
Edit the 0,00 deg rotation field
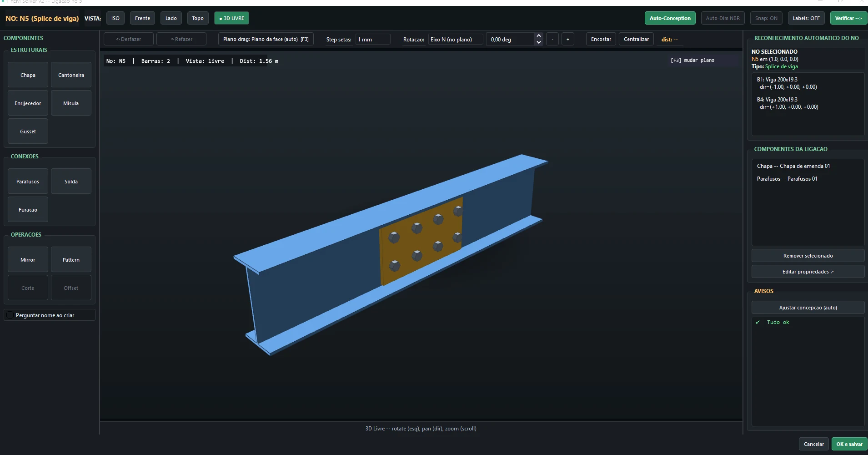click(x=510, y=40)
